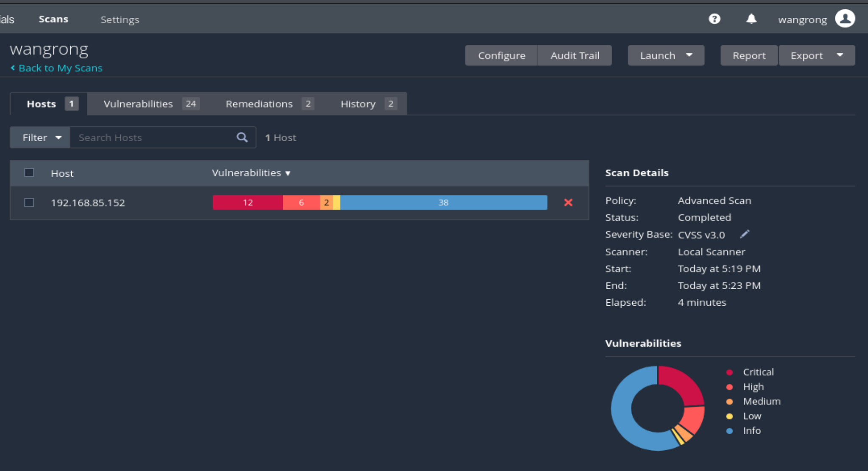Click the notifications bell icon
Screen dimensions: 868x471
[x=751, y=19]
